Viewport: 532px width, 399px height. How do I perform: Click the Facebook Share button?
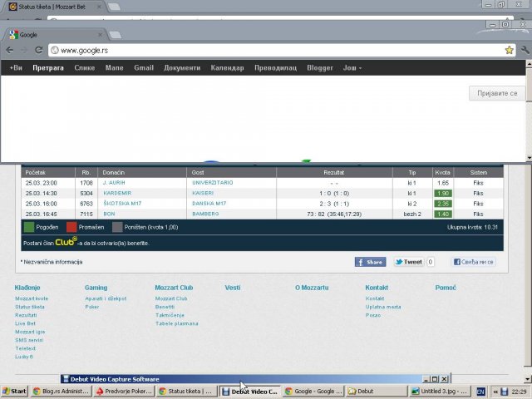click(370, 262)
